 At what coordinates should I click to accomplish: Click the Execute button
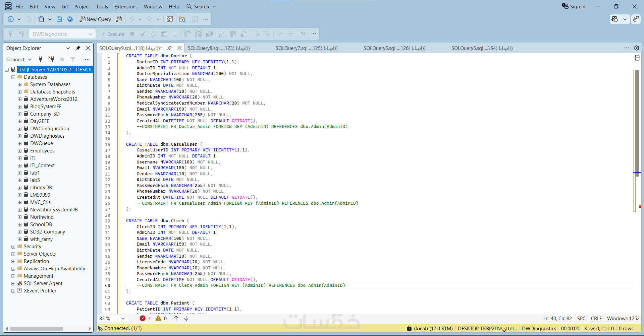pos(113,34)
